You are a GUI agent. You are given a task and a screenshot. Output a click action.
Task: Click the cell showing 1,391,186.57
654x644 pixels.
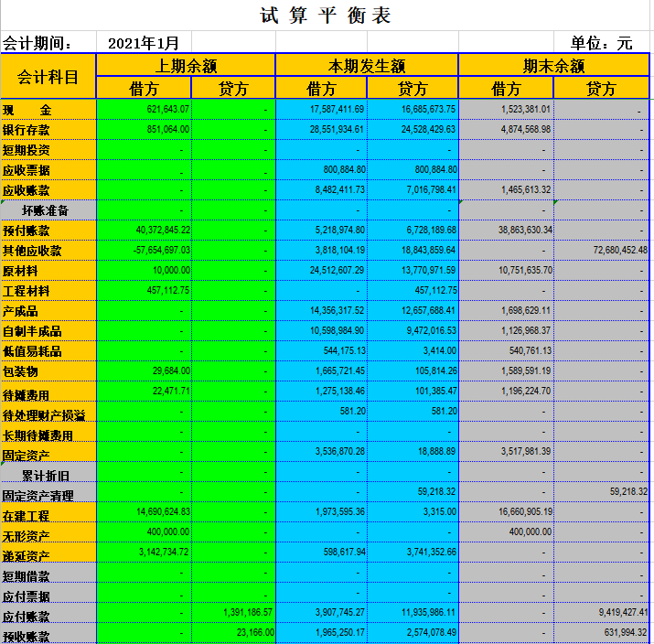pyautogui.click(x=233, y=613)
